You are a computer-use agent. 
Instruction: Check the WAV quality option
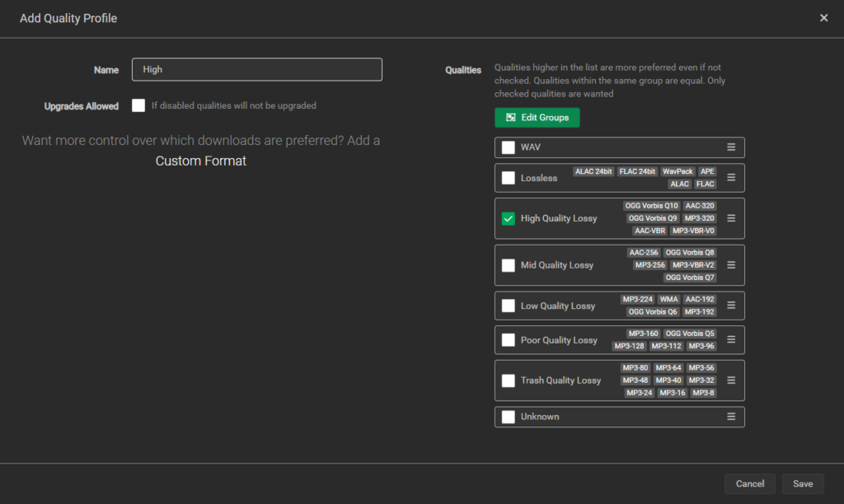pyautogui.click(x=508, y=147)
